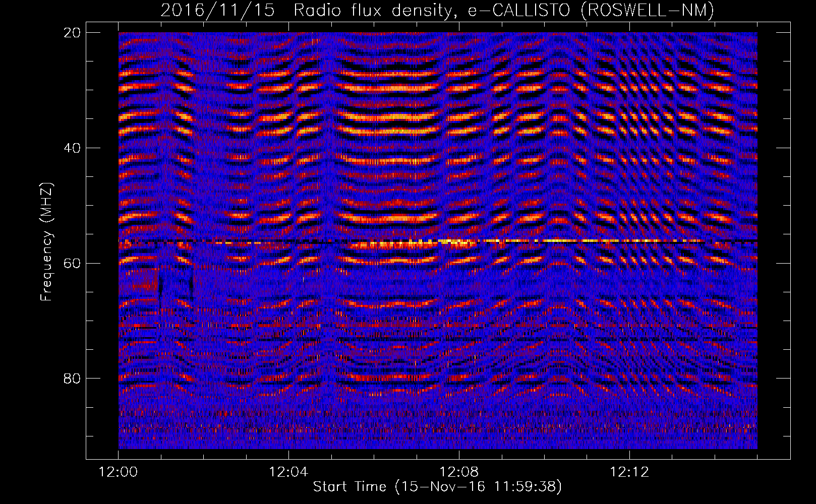Image resolution: width=816 pixels, height=504 pixels.
Task: Click the '12:12' time tick label
Action: [x=629, y=472]
